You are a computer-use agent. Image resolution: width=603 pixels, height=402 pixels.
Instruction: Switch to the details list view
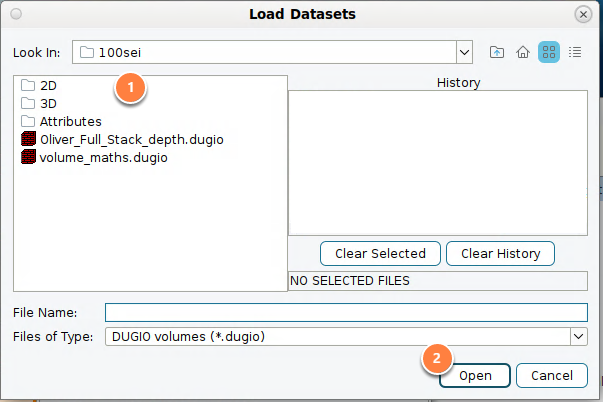(x=575, y=52)
